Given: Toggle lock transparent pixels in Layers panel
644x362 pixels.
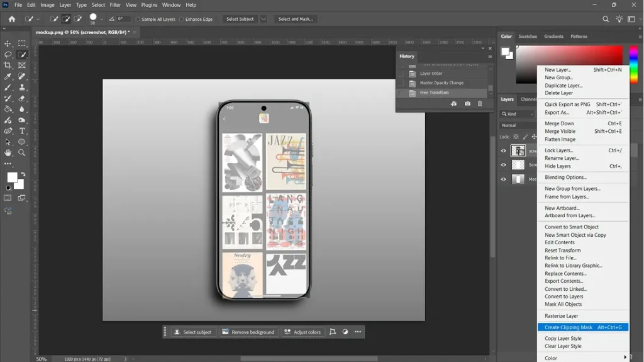Looking at the screenshot, I should (x=516, y=137).
